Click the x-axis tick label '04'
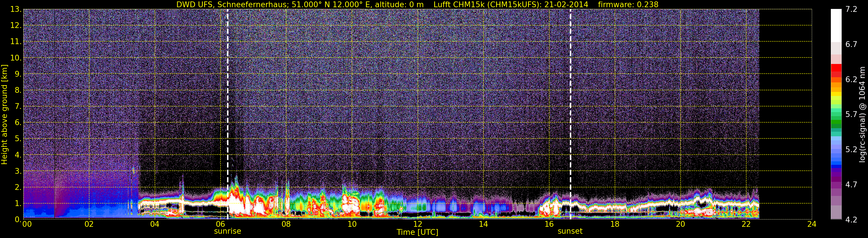Screen dimensions: 868x238 155,224
